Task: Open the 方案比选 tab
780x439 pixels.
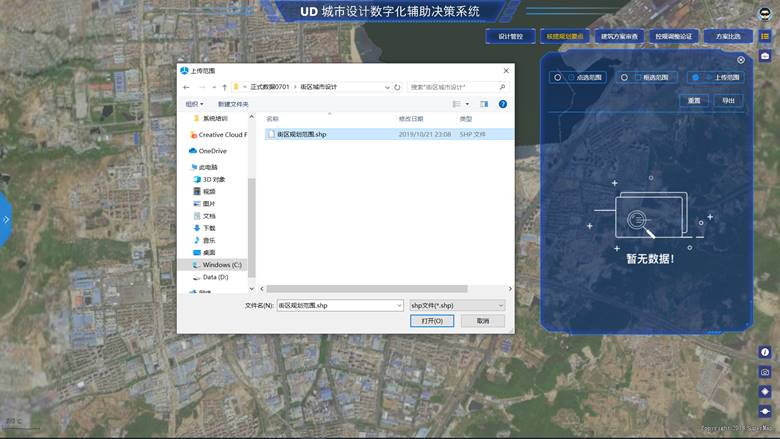Action: (728, 36)
